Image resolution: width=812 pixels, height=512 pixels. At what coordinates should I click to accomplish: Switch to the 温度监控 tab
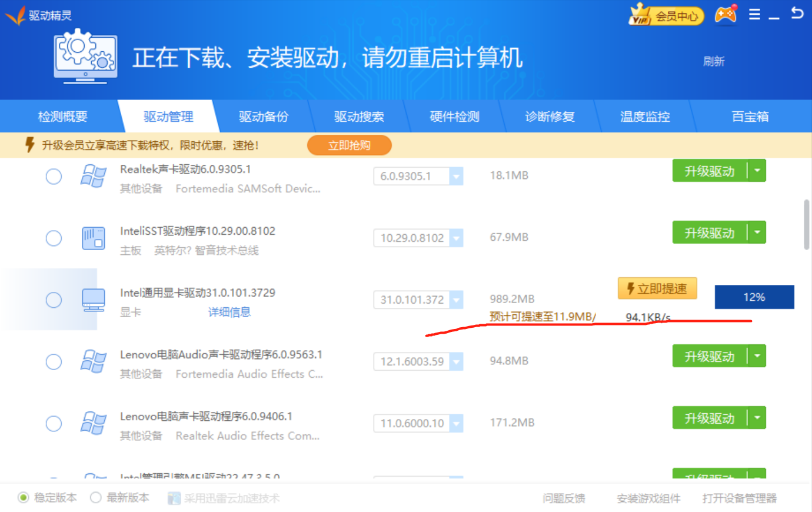645,117
